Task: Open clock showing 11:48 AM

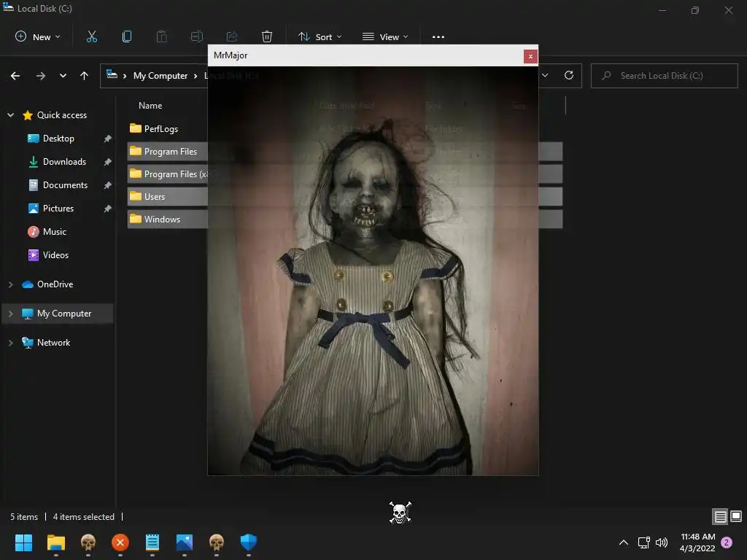Action: click(x=697, y=542)
